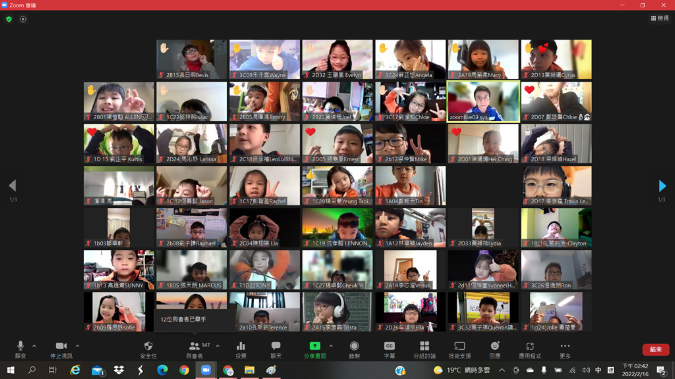Open Reactions in the meeting toolbar
This screenshot has height=379, width=675.
495,349
